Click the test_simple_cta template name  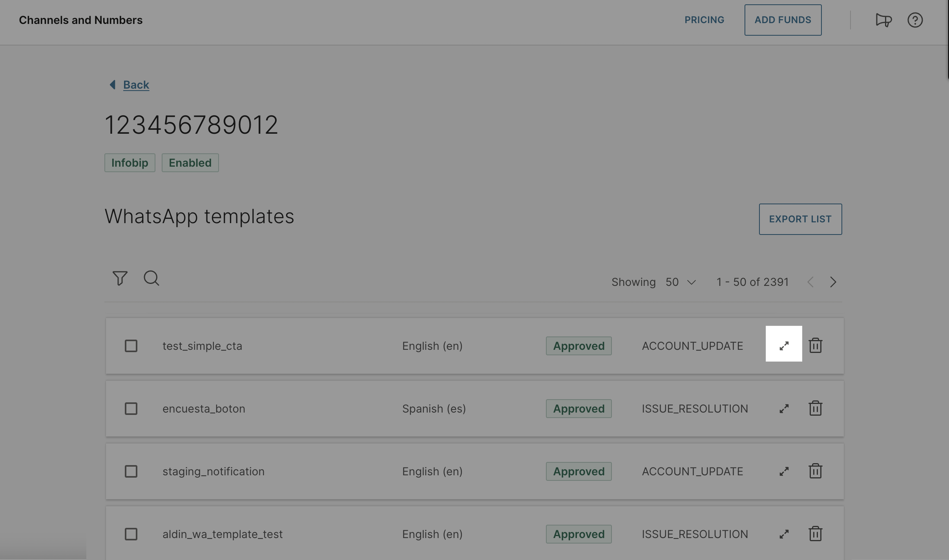[203, 346]
